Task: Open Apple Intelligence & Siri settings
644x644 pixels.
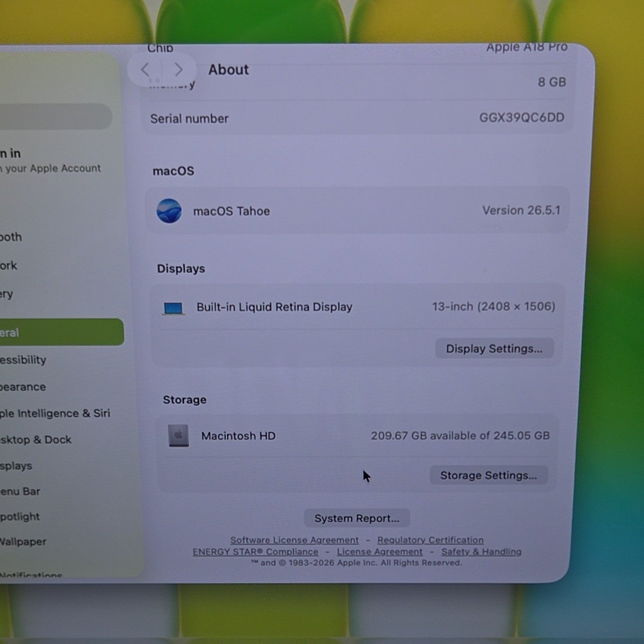Action: click(55, 413)
